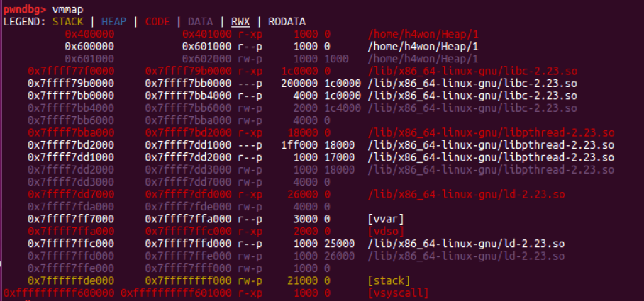
Task: Click the offset value 25000
Action: pyautogui.click(x=339, y=243)
